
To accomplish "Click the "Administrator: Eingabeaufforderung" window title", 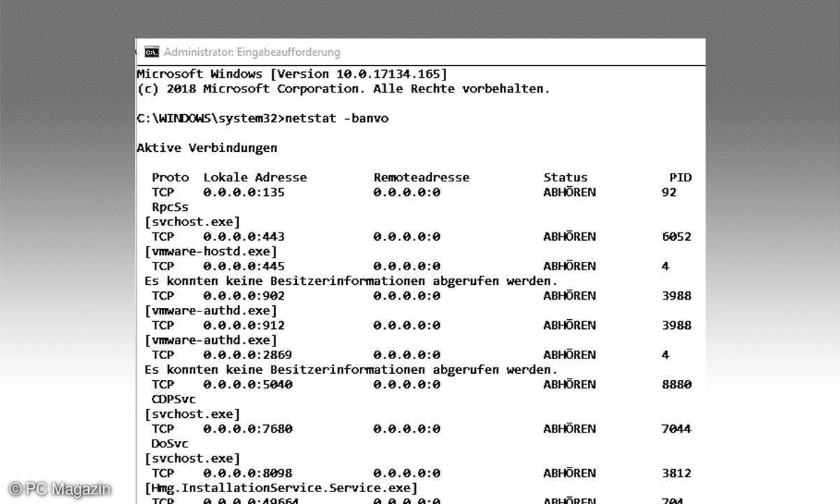I will (x=252, y=52).
